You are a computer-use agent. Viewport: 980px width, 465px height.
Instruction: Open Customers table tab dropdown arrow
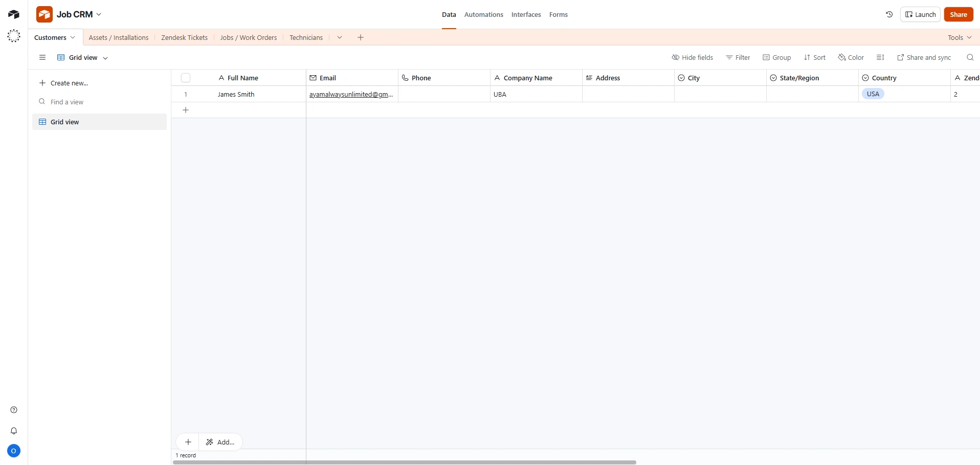(x=73, y=37)
